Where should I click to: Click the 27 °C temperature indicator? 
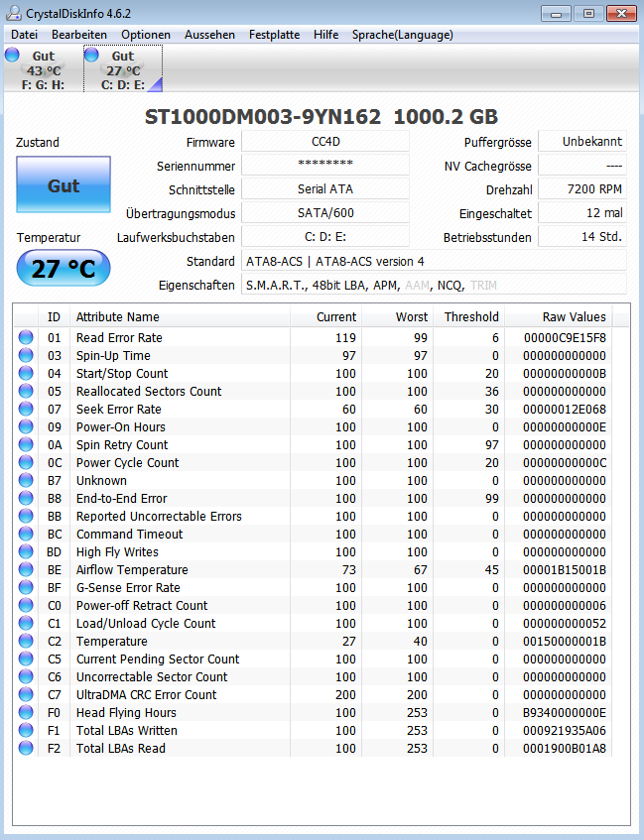(x=64, y=268)
